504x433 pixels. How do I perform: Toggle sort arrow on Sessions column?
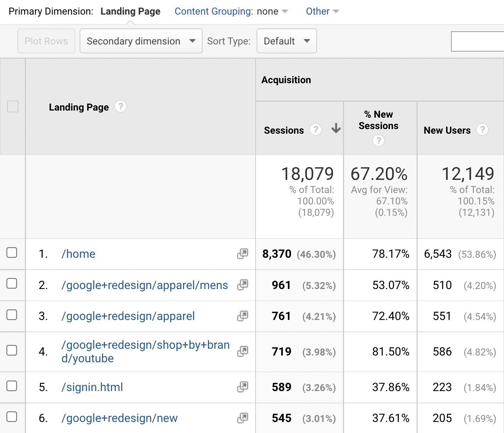pyautogui.click(x=336, y=128)
